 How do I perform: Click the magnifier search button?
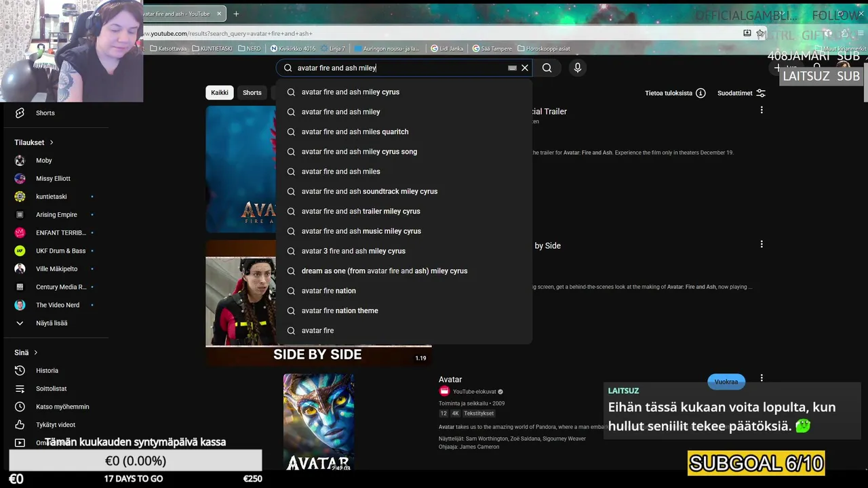click(547, 68)
